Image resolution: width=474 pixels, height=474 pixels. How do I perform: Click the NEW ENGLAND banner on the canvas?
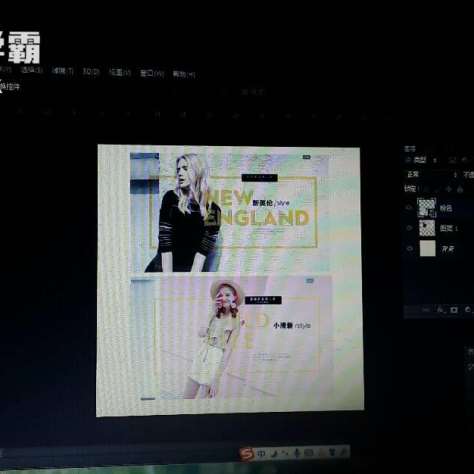tap(230, 212)
